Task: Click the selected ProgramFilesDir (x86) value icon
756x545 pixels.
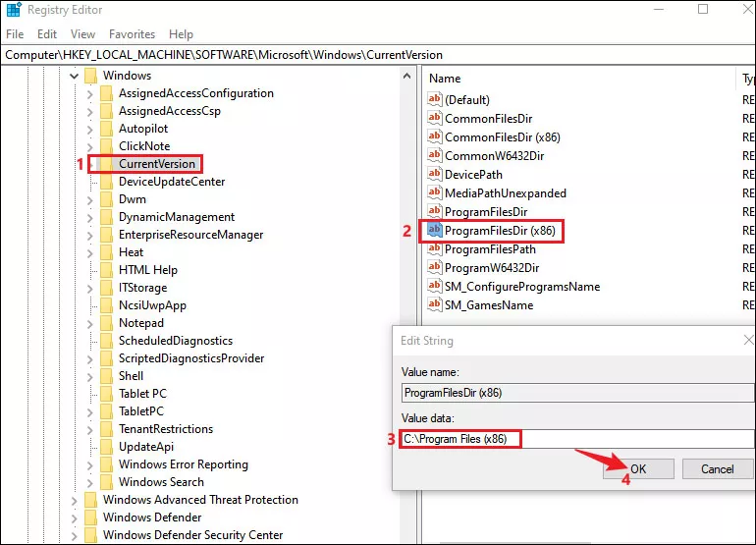Action: pyautogui.click(x=434, y=230)
